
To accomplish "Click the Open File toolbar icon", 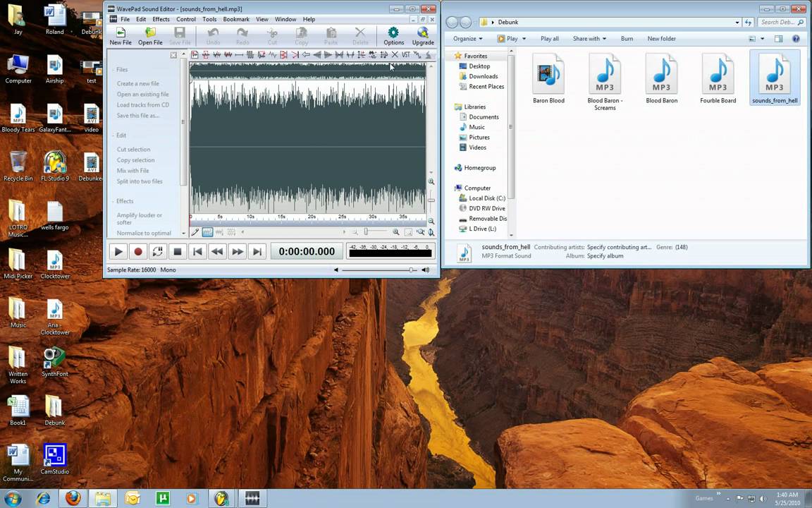I will (x=150, y=36).
